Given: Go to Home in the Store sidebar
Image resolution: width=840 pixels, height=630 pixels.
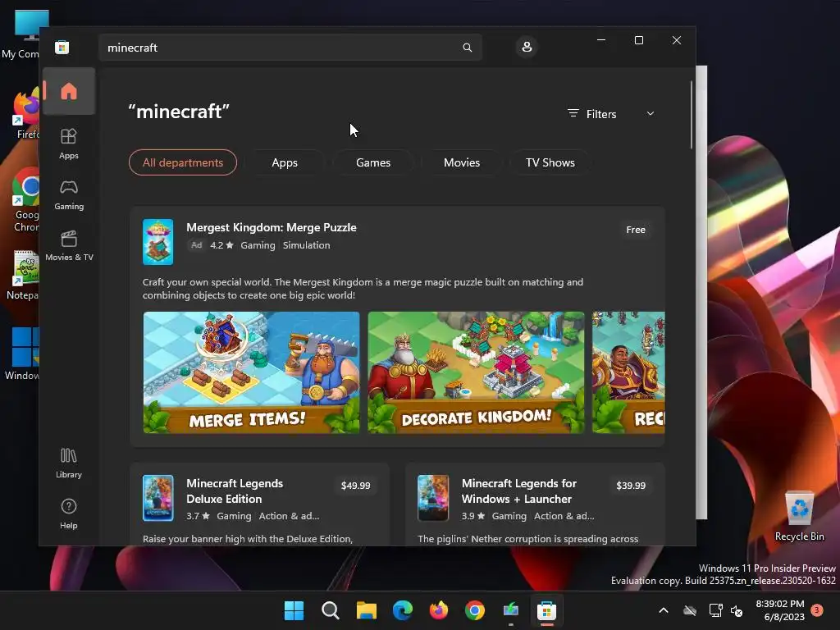Looking at the screenshot, I should [x=69, y=91].
